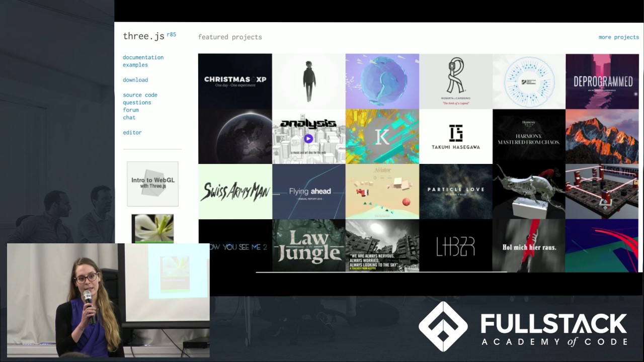The width and height of the screenshot is (644, 362).
Task: Open the white flower sidebar thumbnail
Action: click(x=152, y=228)
